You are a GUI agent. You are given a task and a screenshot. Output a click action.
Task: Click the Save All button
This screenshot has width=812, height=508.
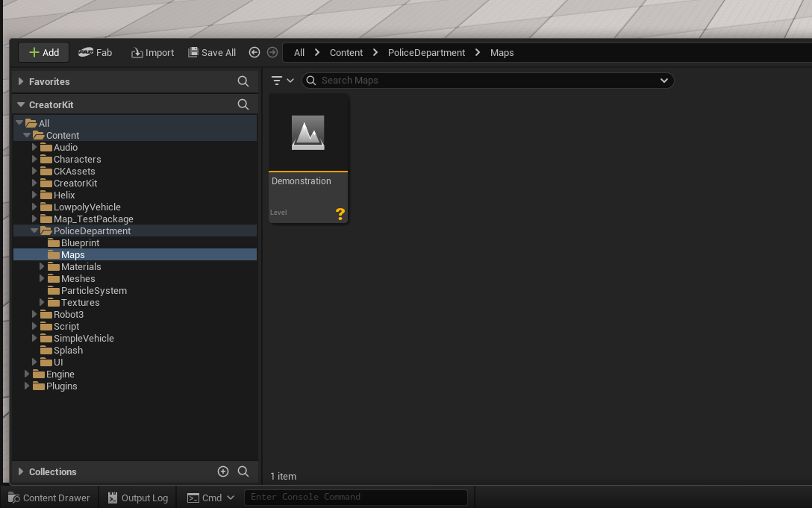point(212,52)
